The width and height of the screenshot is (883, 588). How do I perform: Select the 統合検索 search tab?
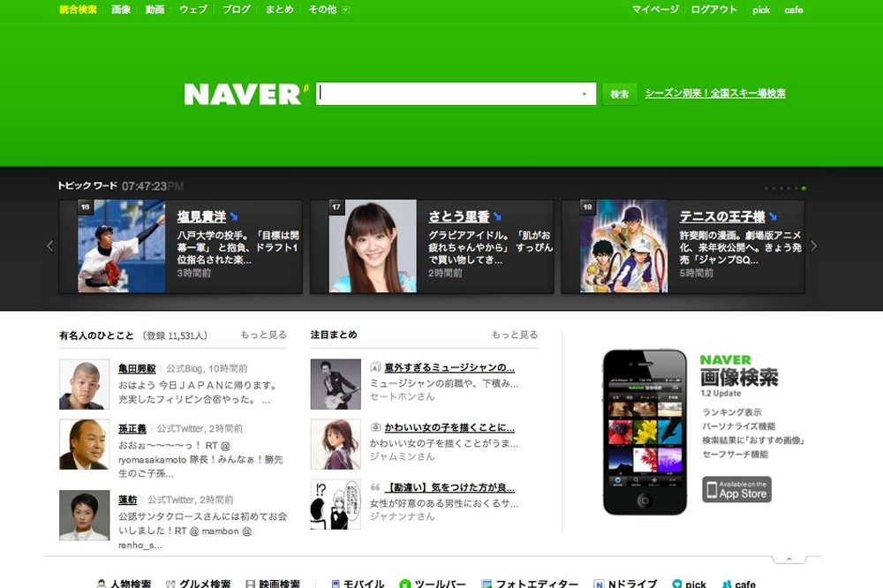pos(78,10)
